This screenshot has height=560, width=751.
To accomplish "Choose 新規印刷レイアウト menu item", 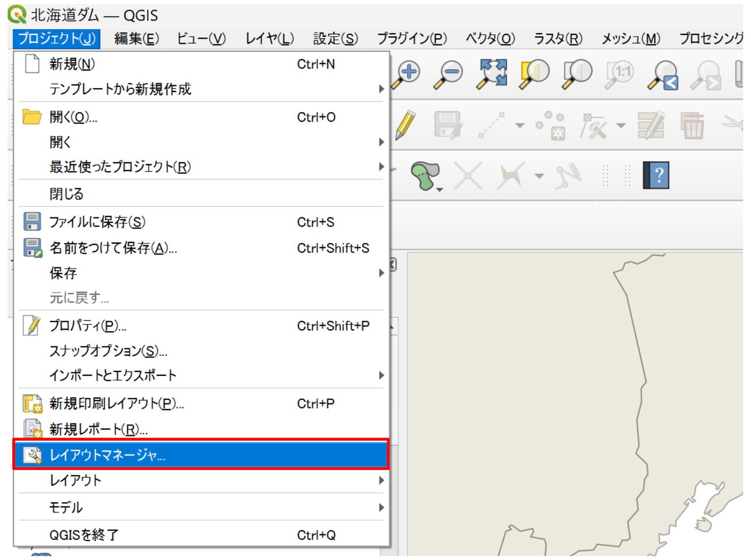I will [x=201, y=403].
